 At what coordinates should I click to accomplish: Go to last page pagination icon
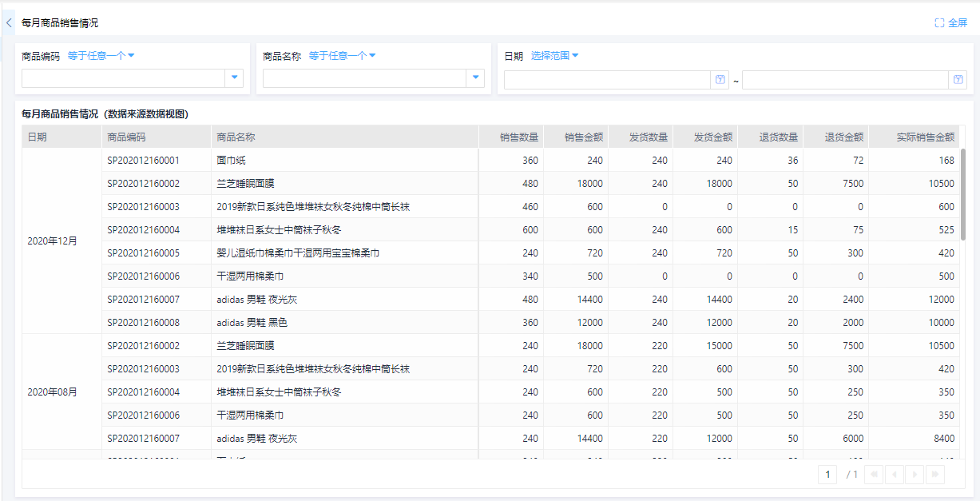(934, 475)
